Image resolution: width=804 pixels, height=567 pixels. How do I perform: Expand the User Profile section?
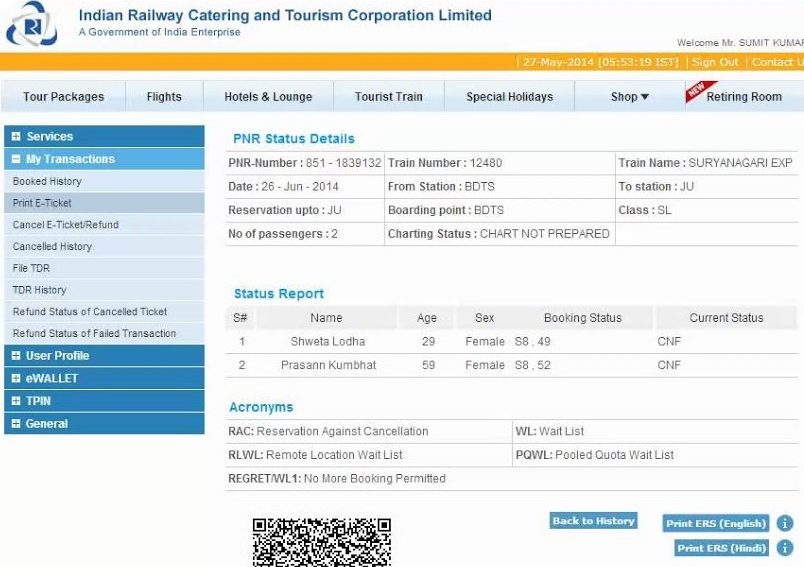[104, 356]
